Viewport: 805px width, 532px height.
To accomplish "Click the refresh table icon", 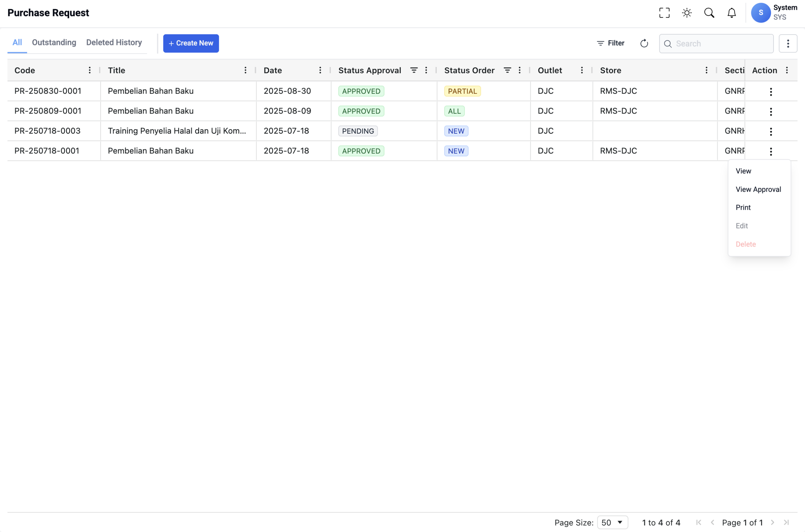I will coord(644,43).
